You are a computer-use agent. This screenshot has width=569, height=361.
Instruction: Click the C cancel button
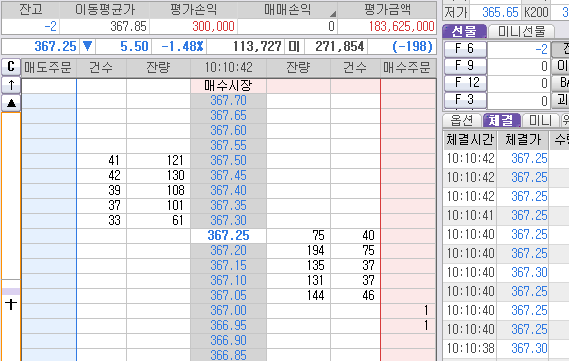click(x=11, y=67)
